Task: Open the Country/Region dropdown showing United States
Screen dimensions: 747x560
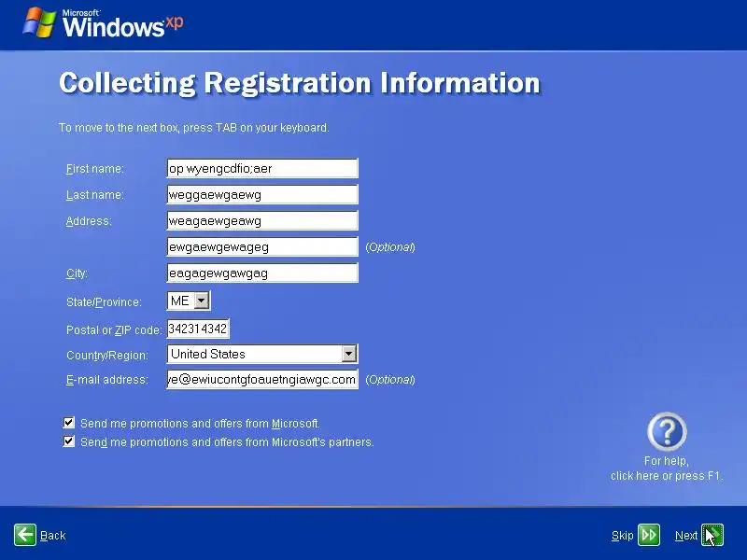Action: 348,354
